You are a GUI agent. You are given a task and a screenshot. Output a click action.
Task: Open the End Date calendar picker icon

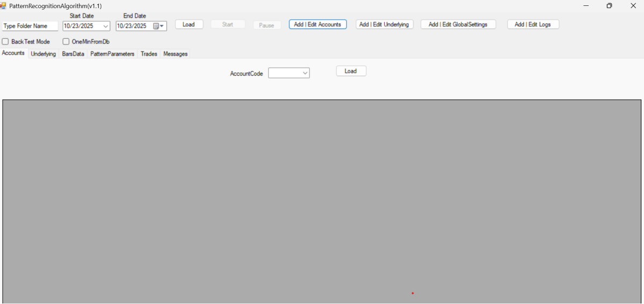click(x=158, y=26)
